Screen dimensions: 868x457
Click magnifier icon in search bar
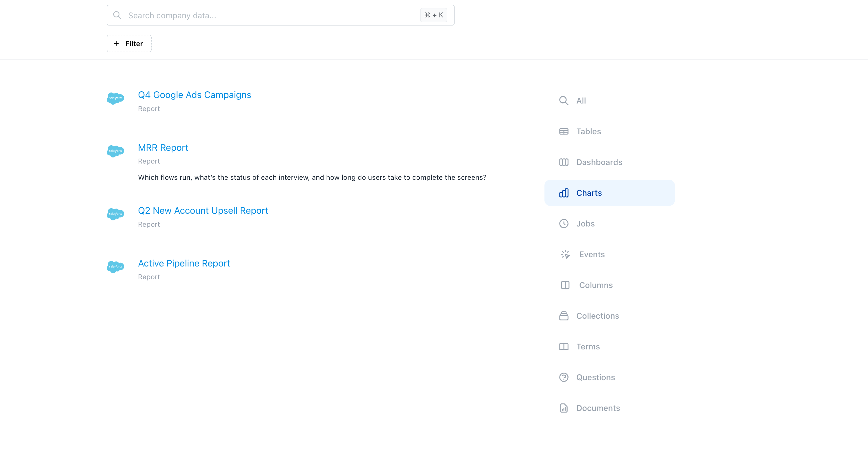pyautogui.click(x=117, y=15)
